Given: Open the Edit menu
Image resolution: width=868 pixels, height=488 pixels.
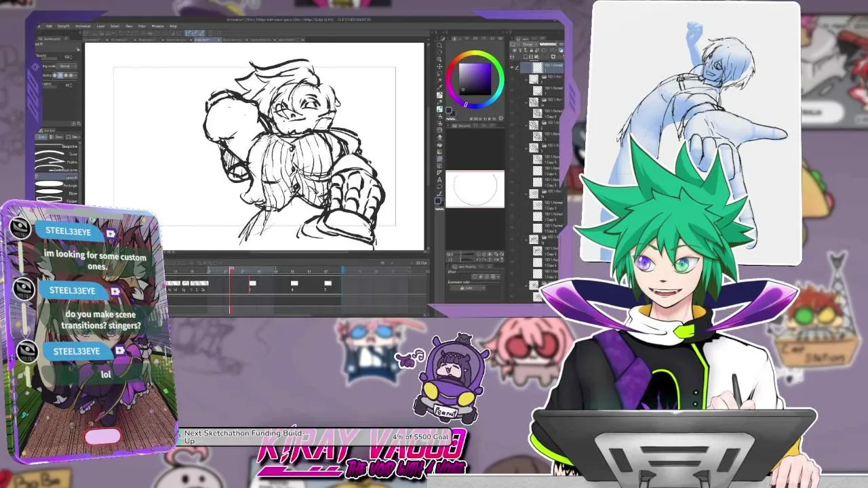Looking at the screenshot, I should click(49, 26).
